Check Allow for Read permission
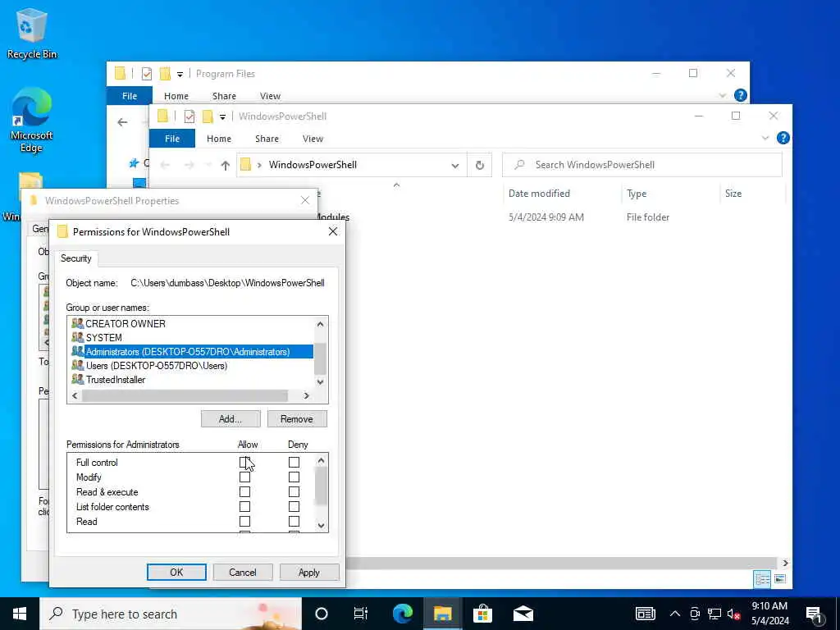 click(244, 521)
